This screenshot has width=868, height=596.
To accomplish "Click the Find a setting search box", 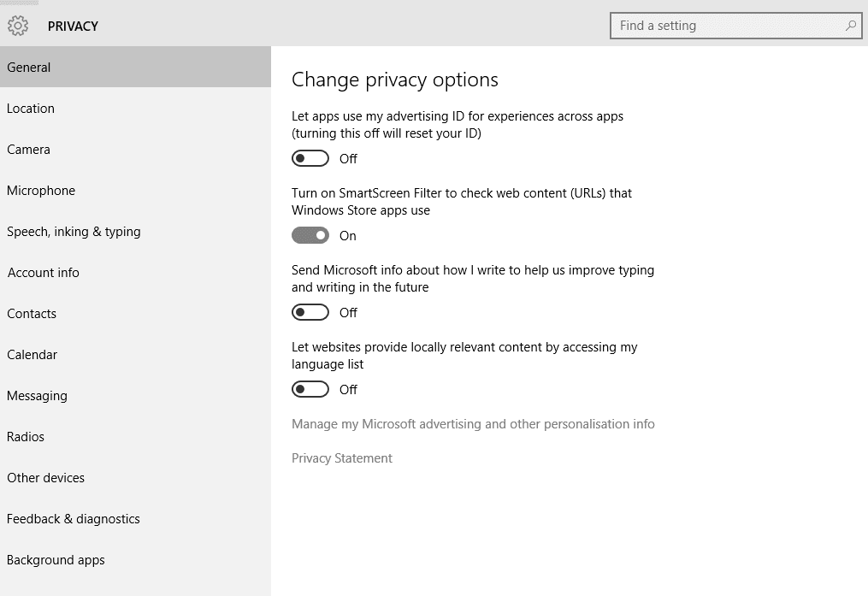I will [727, 26].
